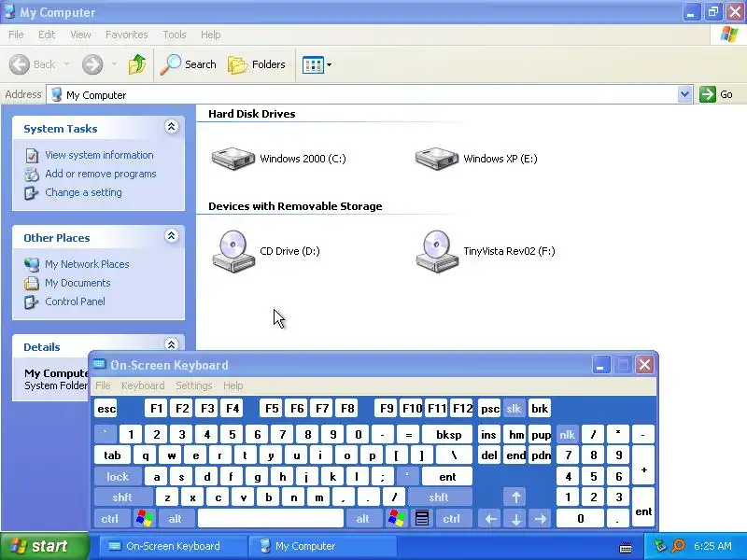Click Add or remove programs link
Image resolution: width=747 pixels, height=560 pixels.
point(101,174)
